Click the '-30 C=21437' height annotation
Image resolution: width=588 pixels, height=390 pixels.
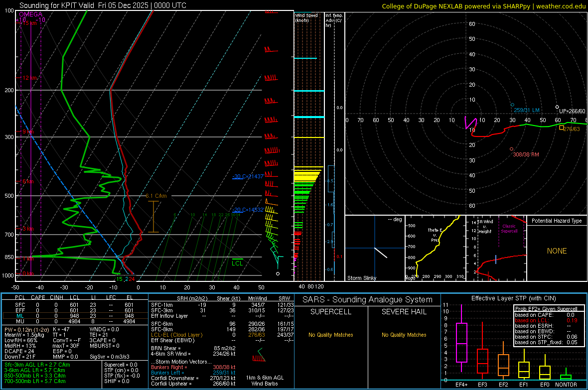click(x=248, y=176)
